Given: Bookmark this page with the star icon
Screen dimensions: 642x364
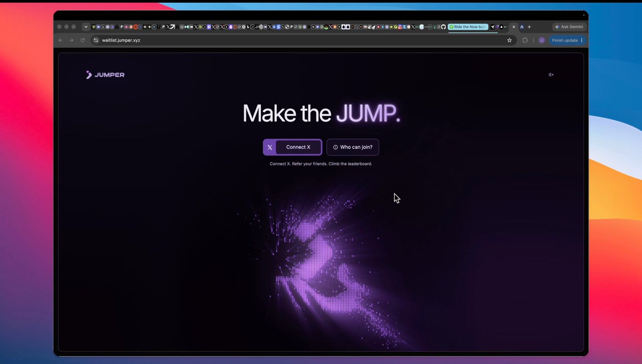Looking at the screenshot, I should click(509, 40).
